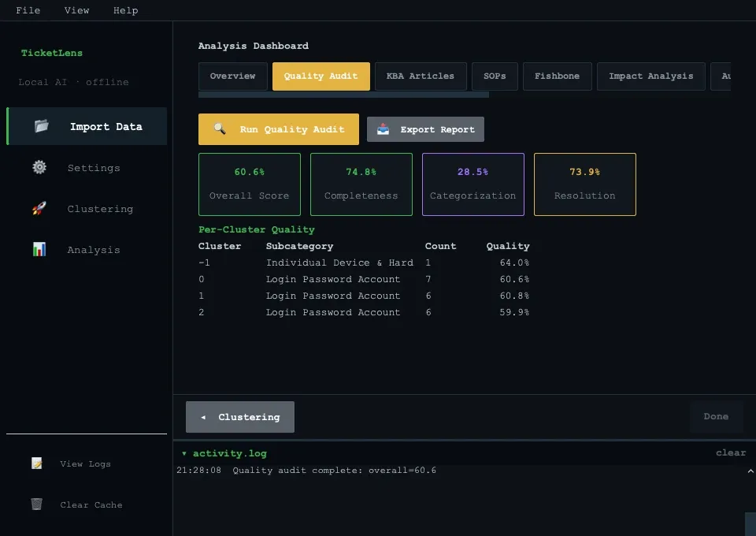Click the Export Report button

(x=425, y=129)
